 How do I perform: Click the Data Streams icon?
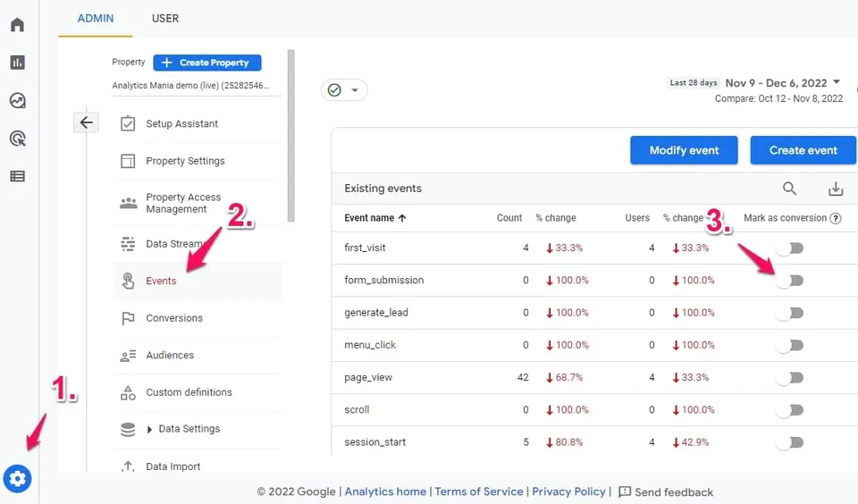coord(128,244)
